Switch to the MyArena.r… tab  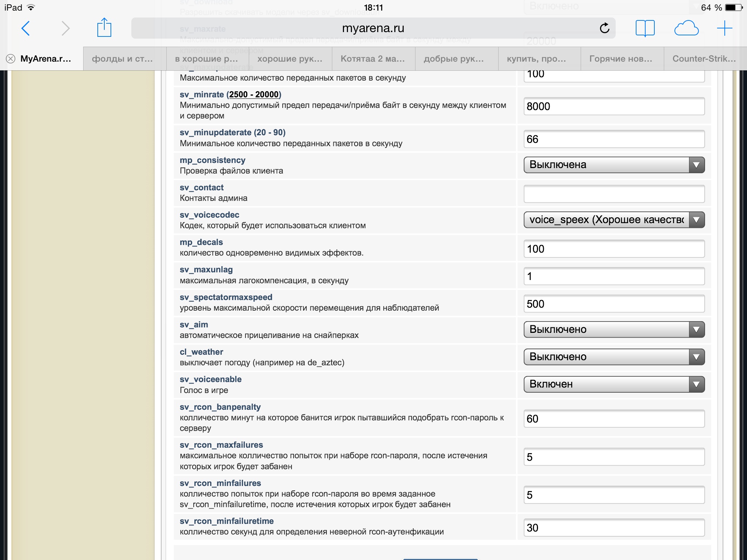tap(42, 59)
